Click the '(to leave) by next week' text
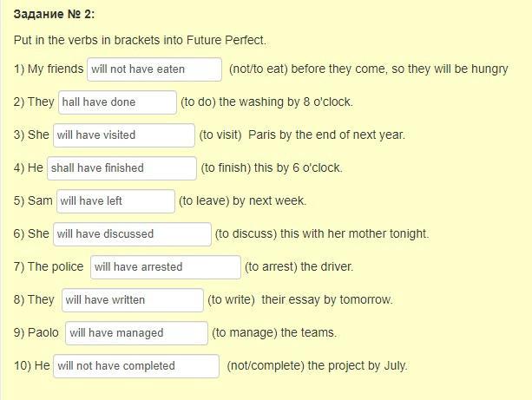The width and height of the screenshot is (532, 400). [243, 200]
